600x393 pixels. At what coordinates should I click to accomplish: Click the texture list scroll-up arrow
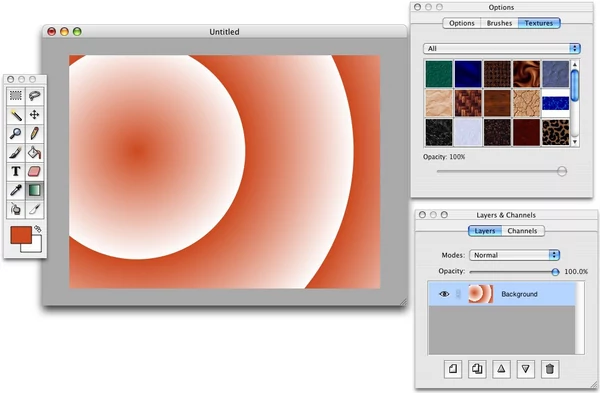[x=575, y=65]
